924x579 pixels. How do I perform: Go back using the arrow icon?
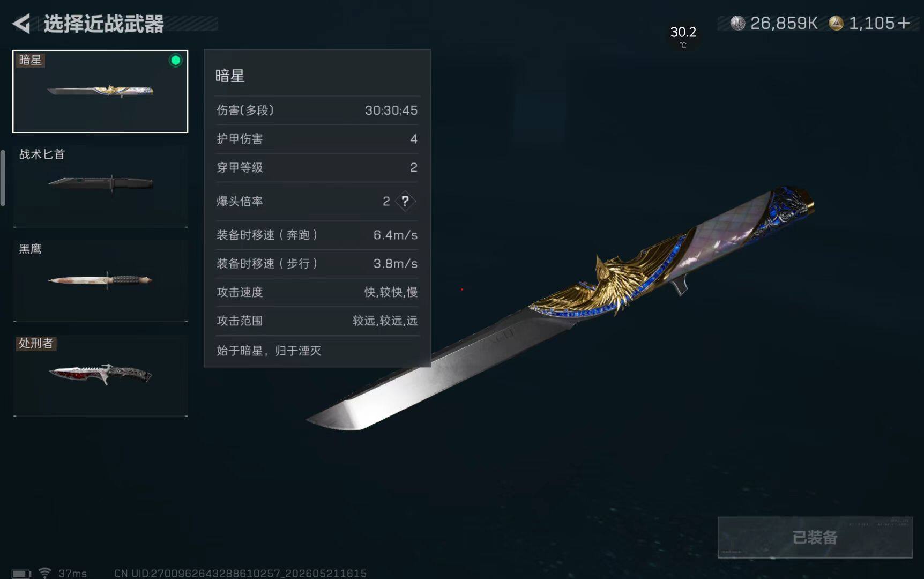pos(21,24)
